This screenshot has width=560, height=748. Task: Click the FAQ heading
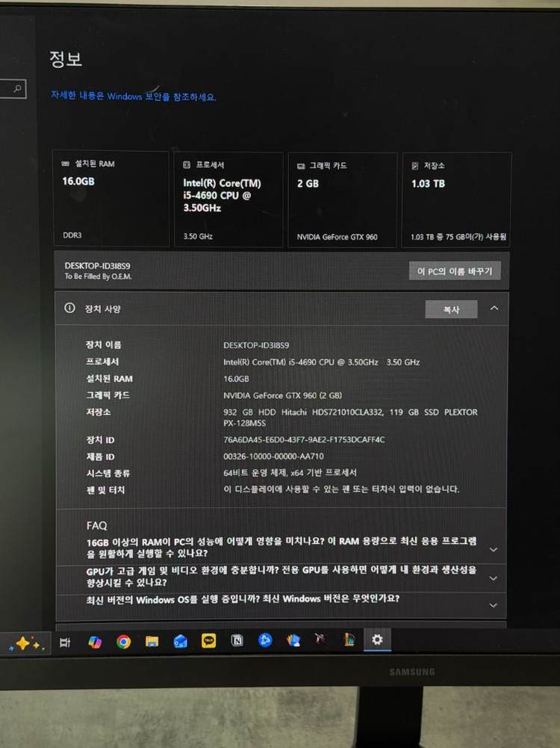click(x=97, y=525)
